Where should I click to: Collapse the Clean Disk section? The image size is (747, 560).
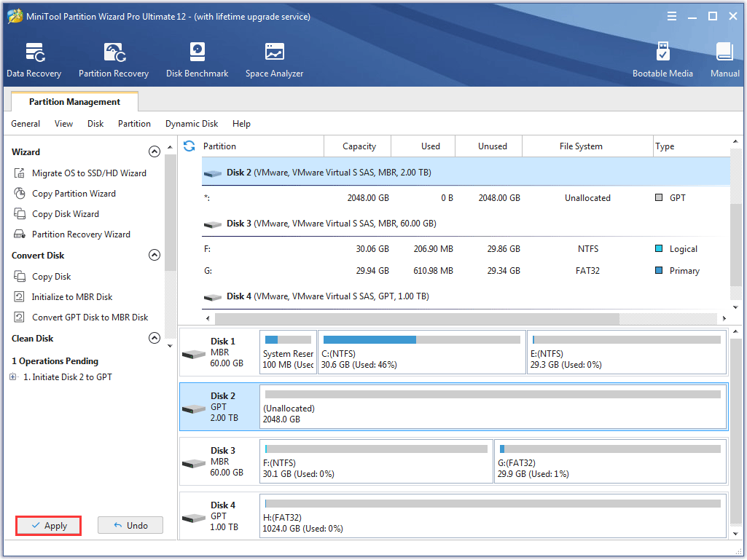point(154,339)
